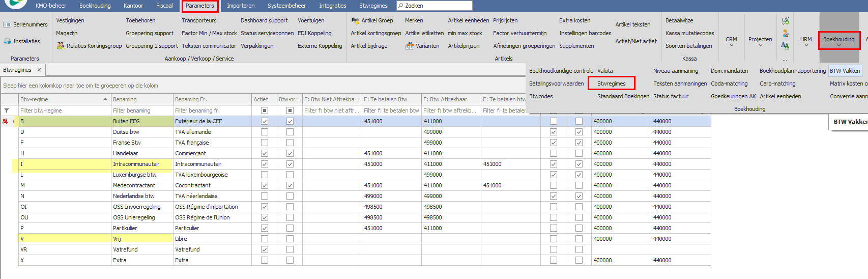Viewport: 868px width, 279px height.
Task: Toggle Actief checkbox for Vatrefund row
Action: [x=264, y=249]
